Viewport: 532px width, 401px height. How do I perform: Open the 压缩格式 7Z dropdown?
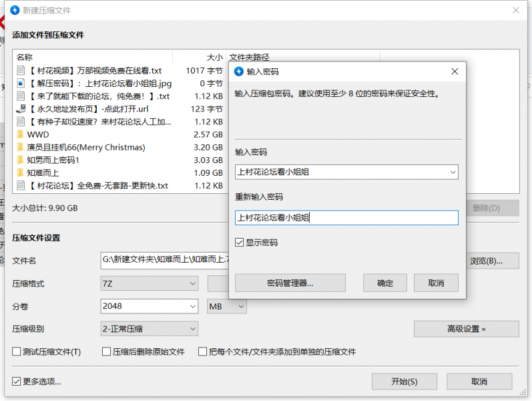(149, 284)
